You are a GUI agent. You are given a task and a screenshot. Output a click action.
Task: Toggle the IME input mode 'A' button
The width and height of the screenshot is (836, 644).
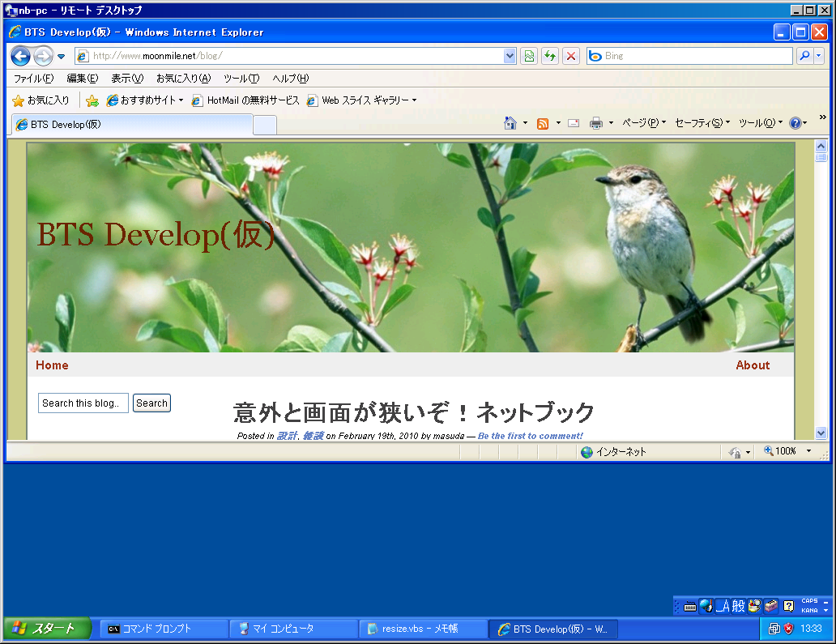point(726,605)
